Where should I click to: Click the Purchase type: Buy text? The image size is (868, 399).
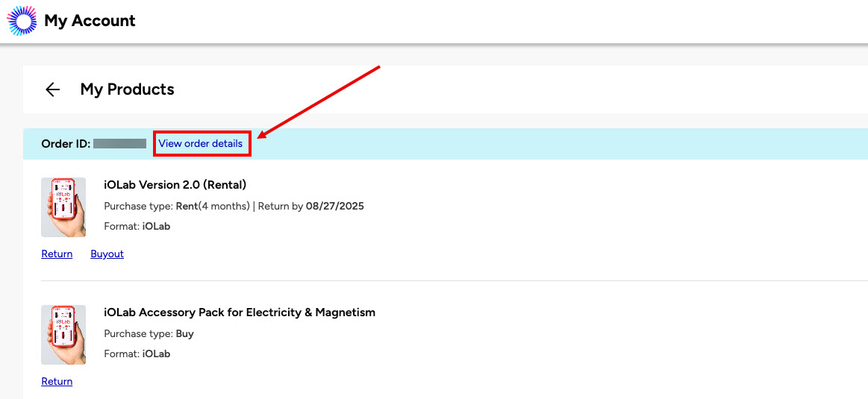coord(149,333)
